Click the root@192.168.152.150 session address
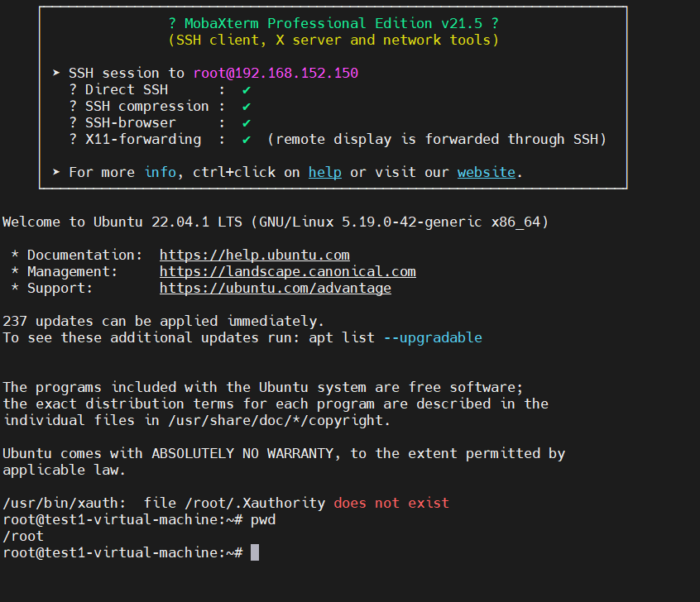The height and width of the screenshot is (602, 700). pos(276,74)
